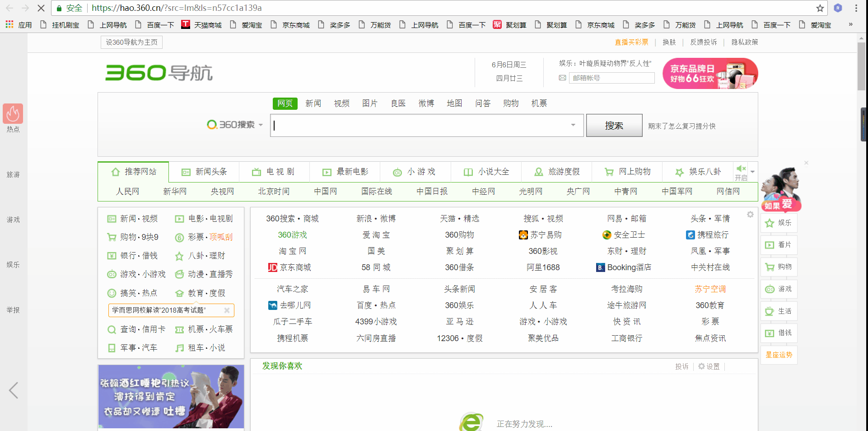868x431 pixels.
Task: Select the 网页 search tab
Action: tap(285, 103)
